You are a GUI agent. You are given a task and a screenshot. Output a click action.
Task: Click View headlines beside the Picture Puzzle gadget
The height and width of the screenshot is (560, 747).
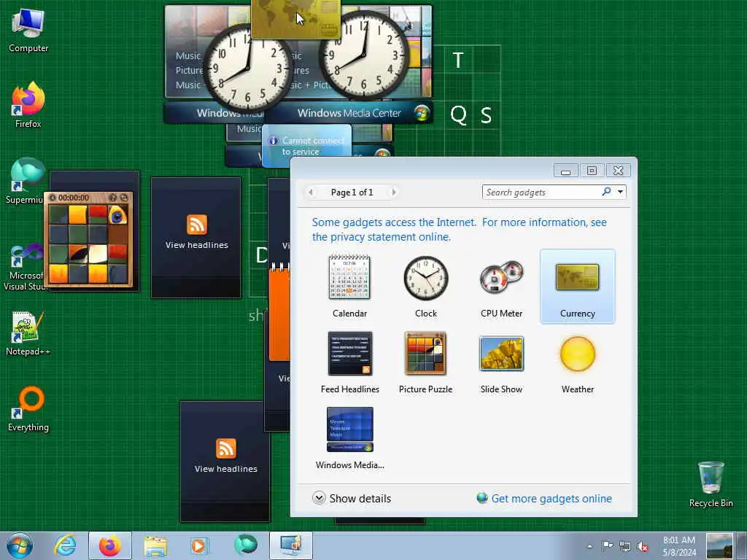pyautogui.click(x=197, y=245)
